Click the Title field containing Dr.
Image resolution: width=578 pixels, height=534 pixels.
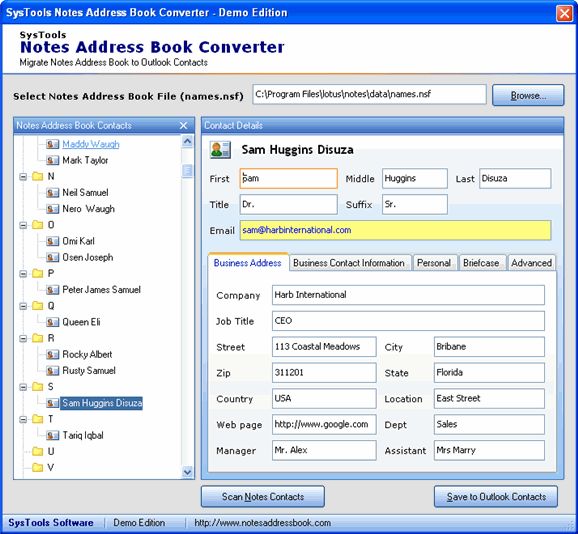289,205
